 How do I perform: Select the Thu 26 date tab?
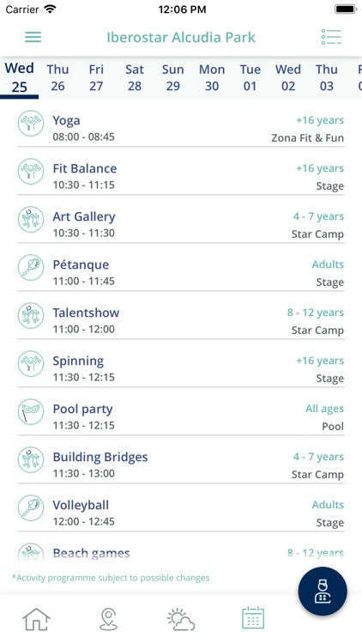click(57, 77)
